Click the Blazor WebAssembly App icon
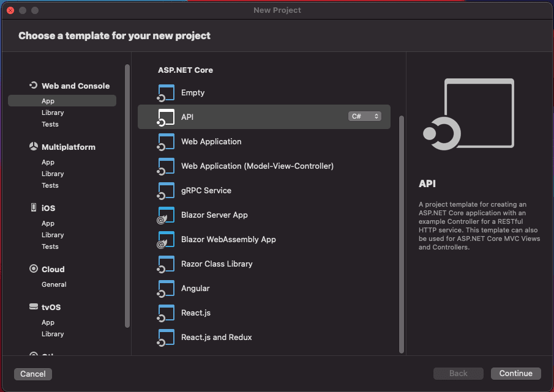Viewport: 554px width, 392px height. pyautogui.click(x=165, y=239)
